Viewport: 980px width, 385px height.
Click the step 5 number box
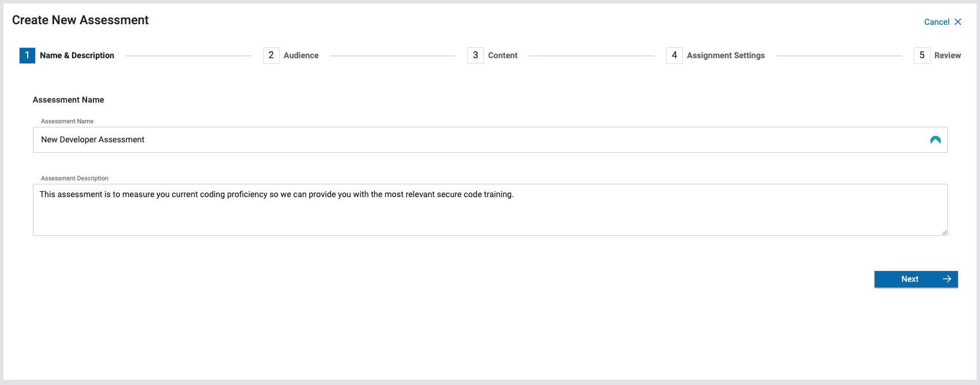(922, 55)
